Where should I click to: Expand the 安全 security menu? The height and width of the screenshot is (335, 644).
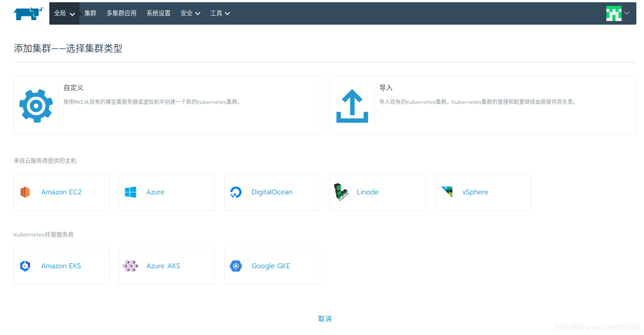coord(191,13)
